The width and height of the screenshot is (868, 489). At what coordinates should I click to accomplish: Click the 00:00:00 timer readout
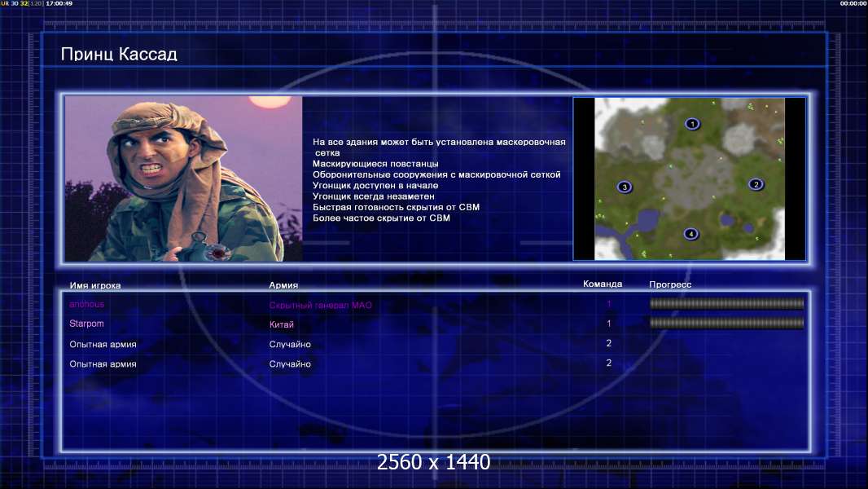pyautogui.click(x=853, y=3)
